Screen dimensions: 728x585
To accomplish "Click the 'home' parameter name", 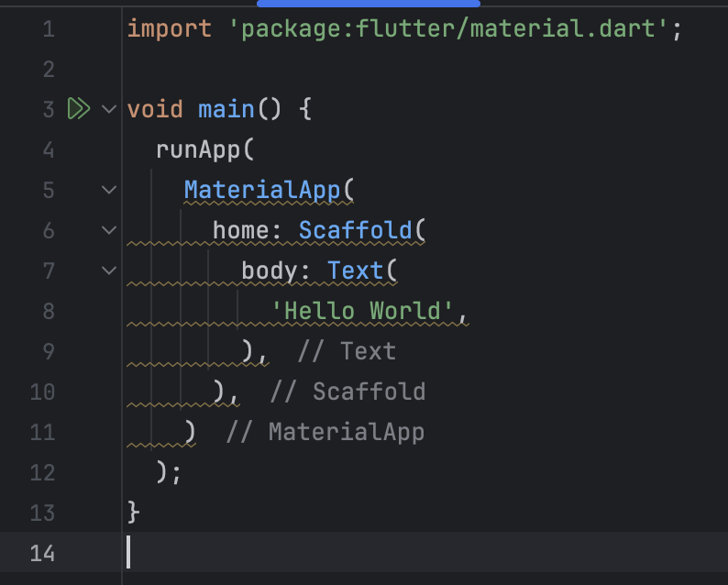I will coord(240,230).
